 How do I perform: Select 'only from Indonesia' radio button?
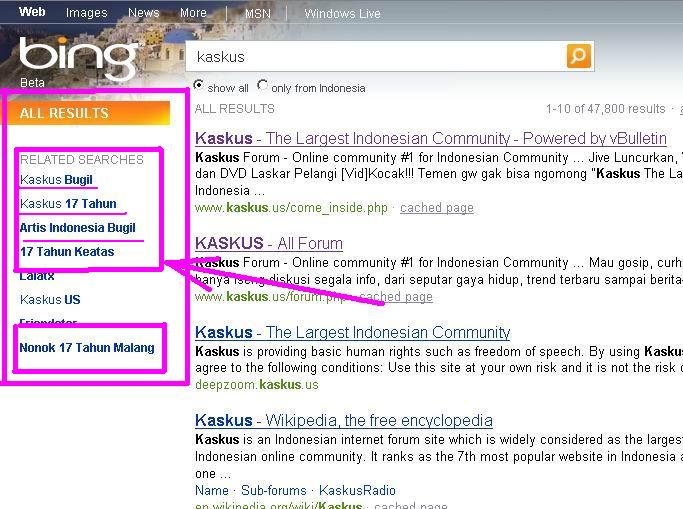coord(262,85)
